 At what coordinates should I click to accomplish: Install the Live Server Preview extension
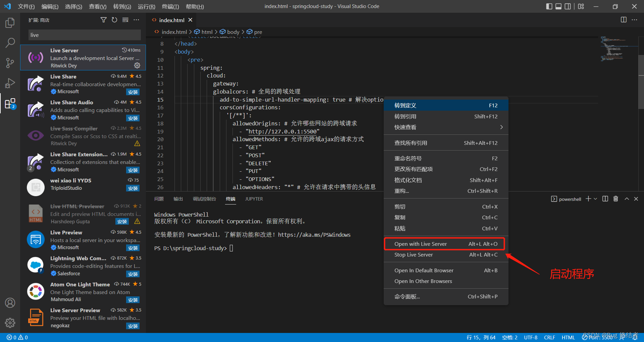click(133, 326)
